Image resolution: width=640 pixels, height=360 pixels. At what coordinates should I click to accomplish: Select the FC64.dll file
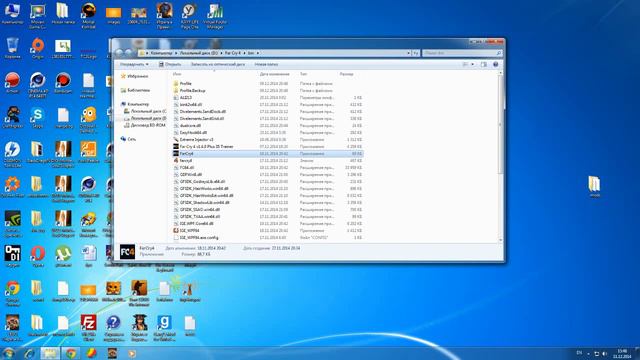(267, 167)
